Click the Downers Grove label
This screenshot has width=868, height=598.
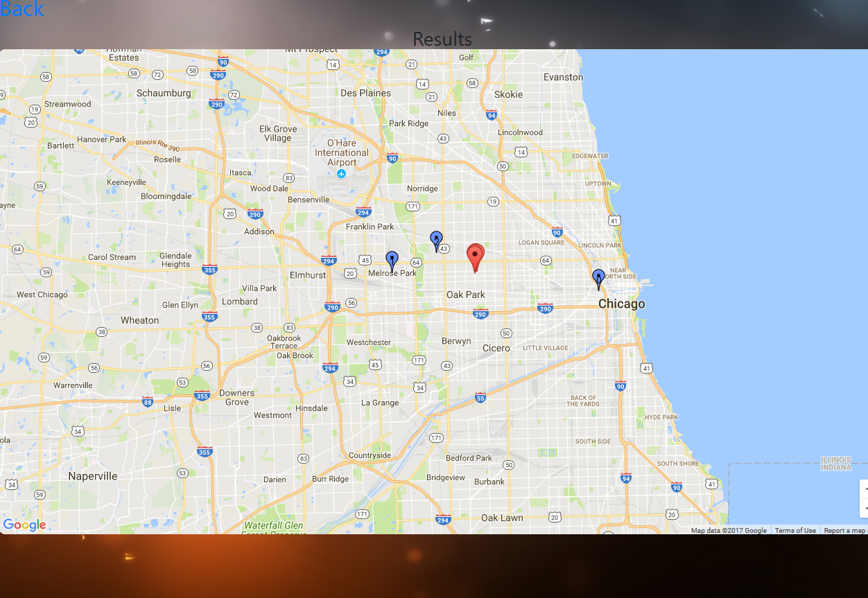pos(237,397)
